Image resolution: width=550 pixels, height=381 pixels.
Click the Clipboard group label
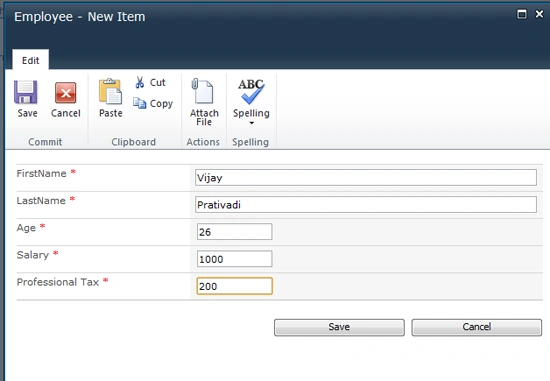[134, 142]
